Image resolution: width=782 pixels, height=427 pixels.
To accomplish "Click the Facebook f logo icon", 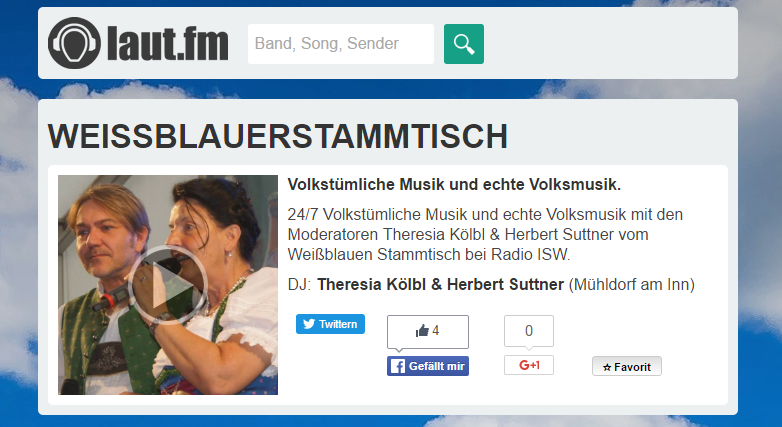I will (x=397, y=366).
